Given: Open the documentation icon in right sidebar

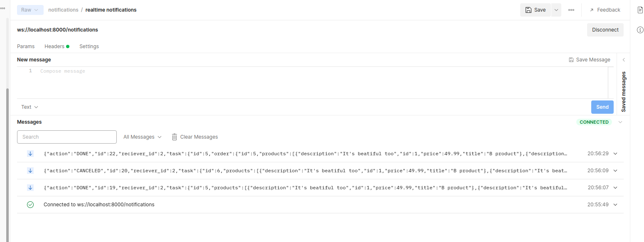Looking at the screenshot, I should click(x=640, y=10).
